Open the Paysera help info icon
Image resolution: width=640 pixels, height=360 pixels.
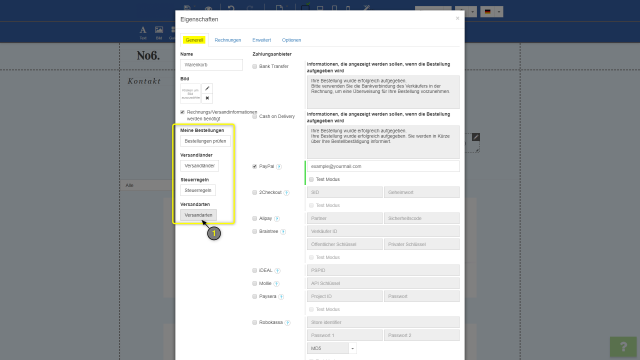pos(281,297)
